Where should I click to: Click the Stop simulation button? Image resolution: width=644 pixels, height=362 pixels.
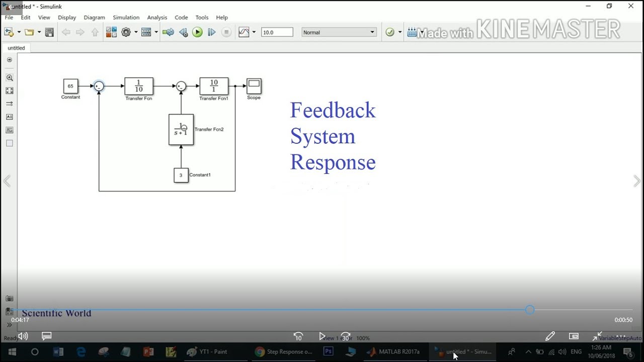(226, 32)
